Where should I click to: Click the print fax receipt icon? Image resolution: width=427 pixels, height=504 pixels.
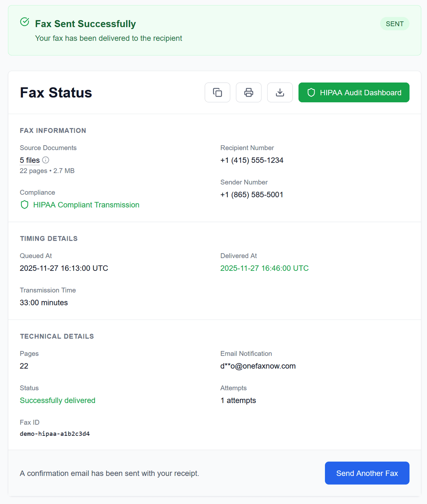tap(248, 92)
